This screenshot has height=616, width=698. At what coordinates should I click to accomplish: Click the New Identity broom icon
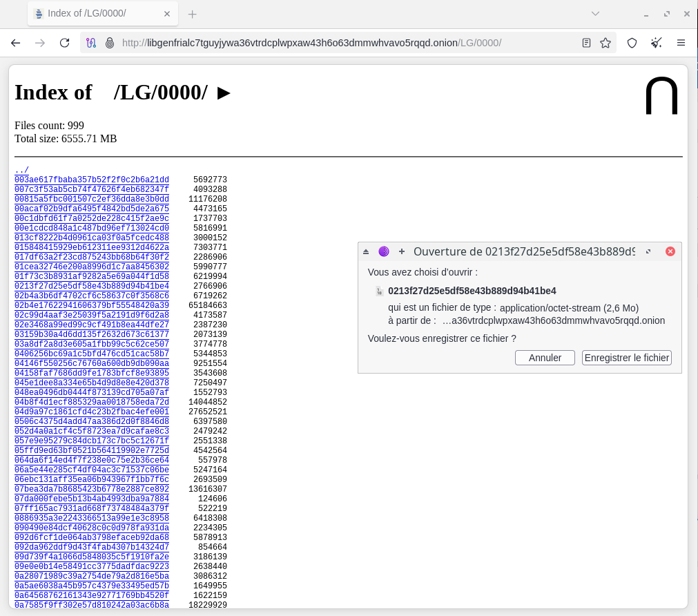656,43
